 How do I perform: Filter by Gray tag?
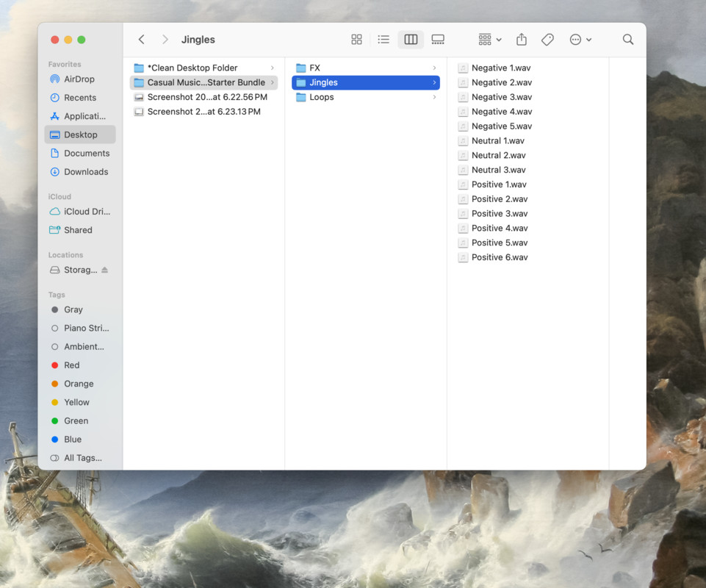tap(80, 309)
